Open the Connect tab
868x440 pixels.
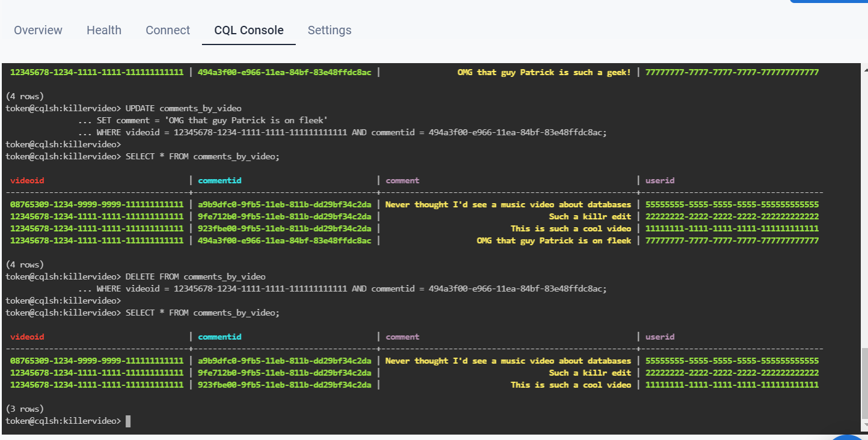click(168, 30)
